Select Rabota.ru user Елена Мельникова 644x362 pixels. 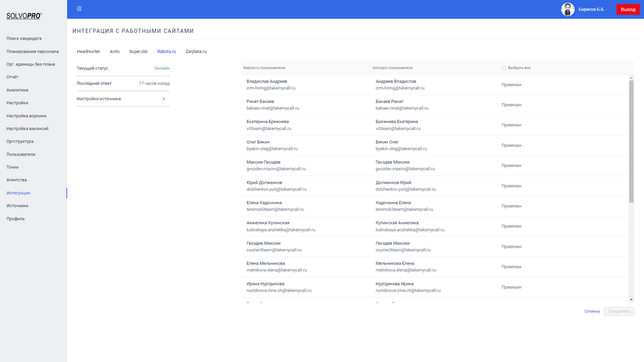(x=265, y=263)
